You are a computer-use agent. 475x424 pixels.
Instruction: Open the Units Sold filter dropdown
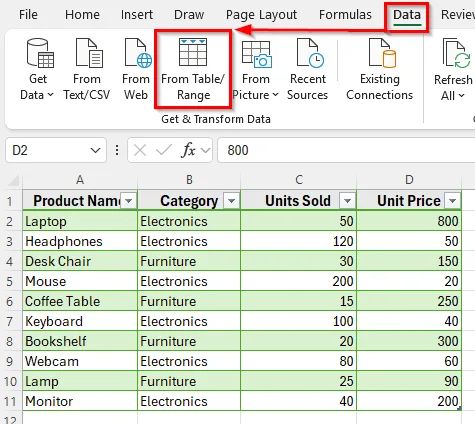tap(347, 201)
